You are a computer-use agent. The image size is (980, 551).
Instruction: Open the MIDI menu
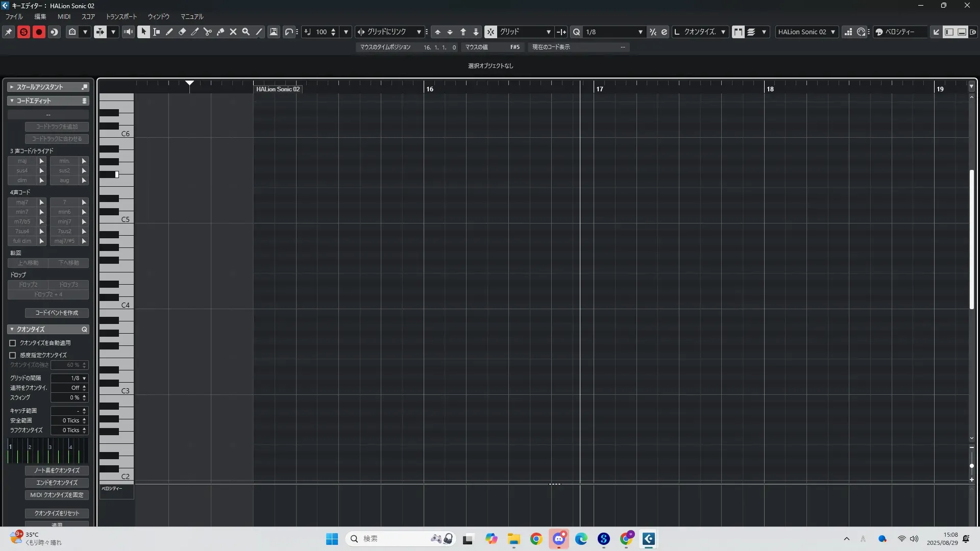tap(64, 16)
